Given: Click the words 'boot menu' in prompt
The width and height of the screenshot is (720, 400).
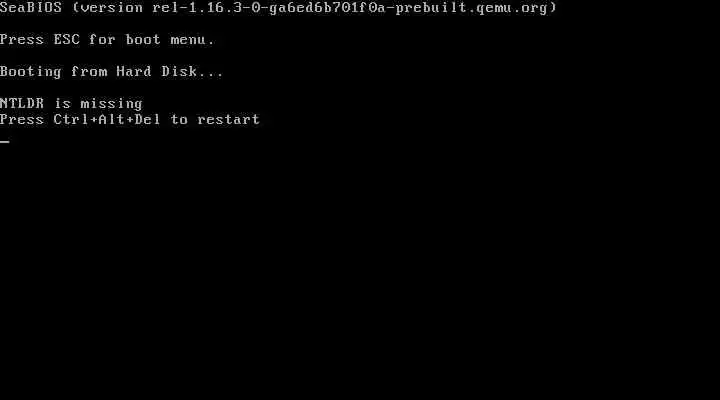Looking at the screenshot, I should tap(166, 39).
